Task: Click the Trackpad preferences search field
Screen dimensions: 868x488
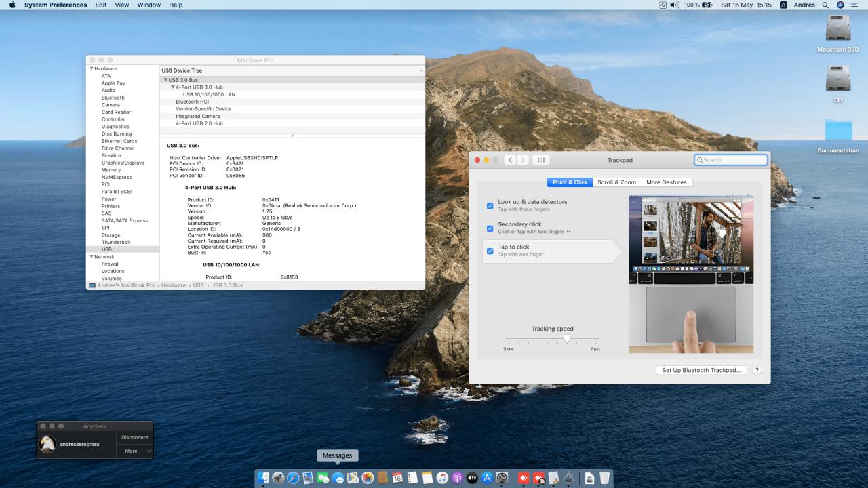Action: (731, 160)
